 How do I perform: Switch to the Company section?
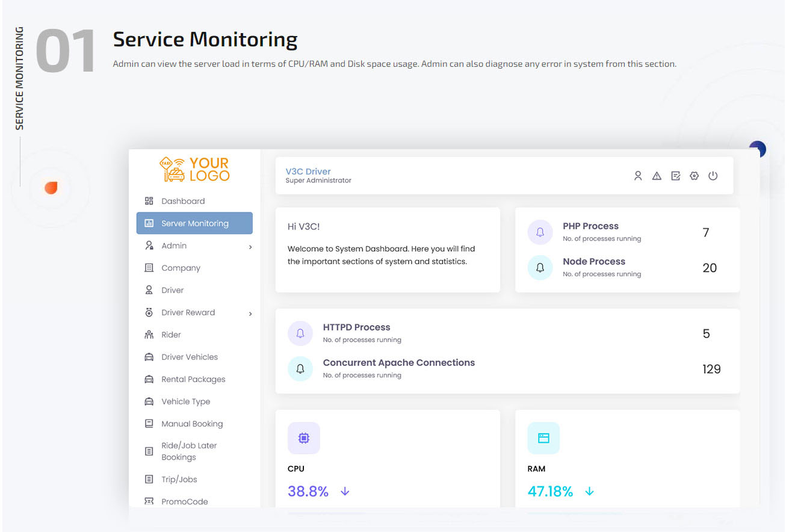point(181,268)
